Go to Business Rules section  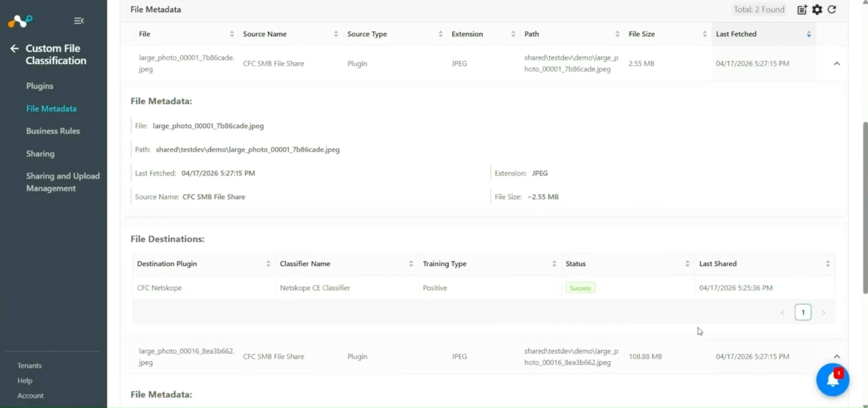[53, 131]
